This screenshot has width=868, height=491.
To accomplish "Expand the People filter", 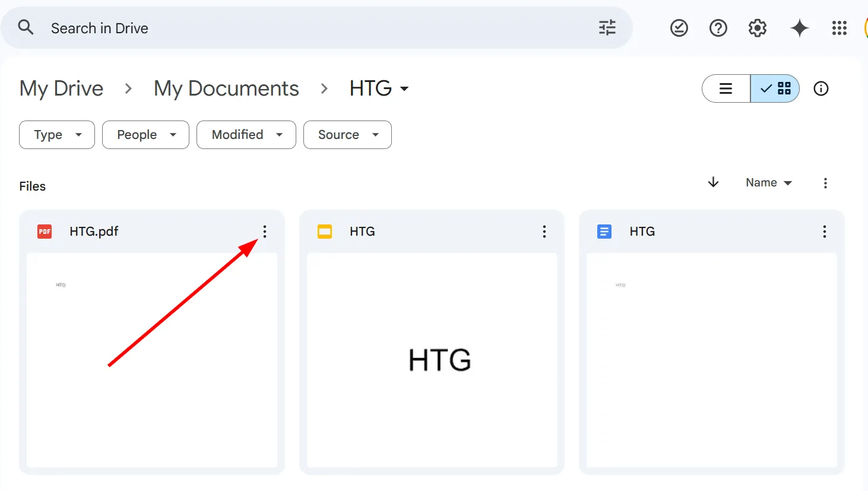I will pyautogui.click(x=145, y=135).
